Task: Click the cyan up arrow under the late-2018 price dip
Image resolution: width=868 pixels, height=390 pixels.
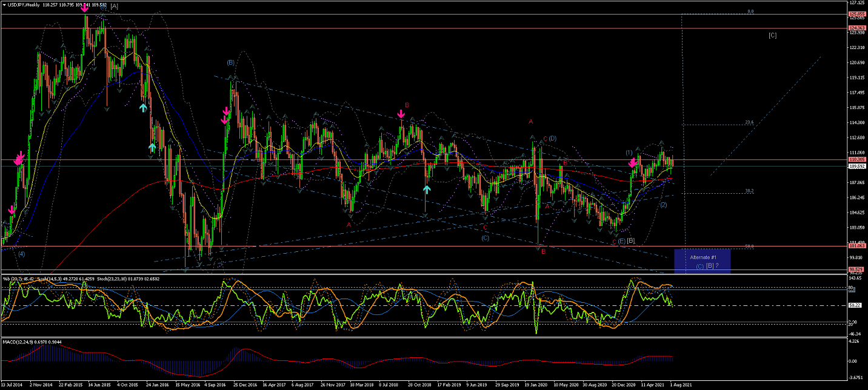Action: (x=427, y=189)
